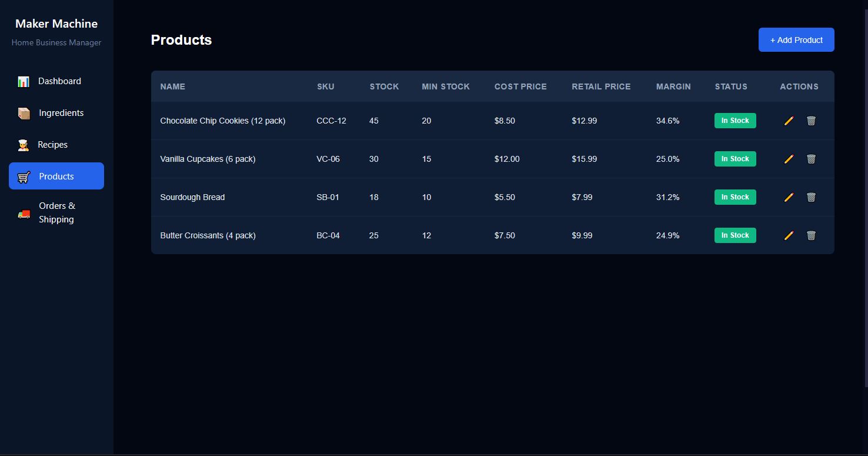The width and height of the screenshot is (868, 456).
Task: Click the Orders & Shipping truck icon
Action: pyautogui.click(x=24, y=214)
